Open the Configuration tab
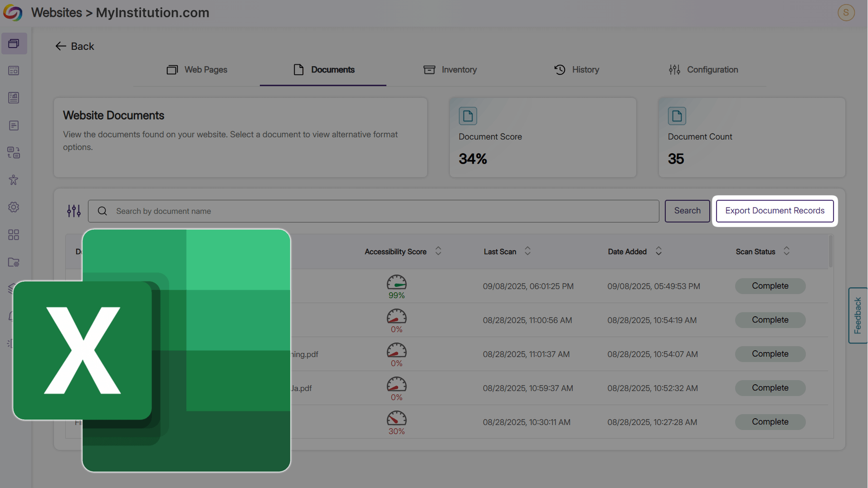 [x=703, y=70]
